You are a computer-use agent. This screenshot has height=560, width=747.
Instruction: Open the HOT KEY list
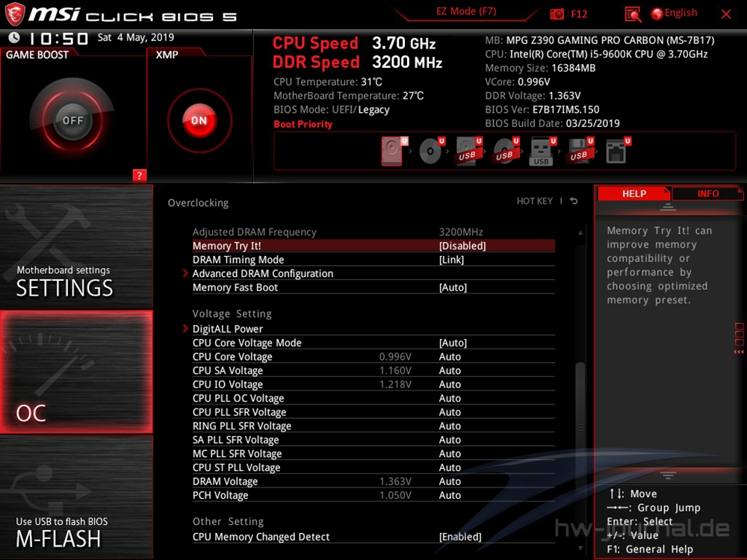coord(535,201)
